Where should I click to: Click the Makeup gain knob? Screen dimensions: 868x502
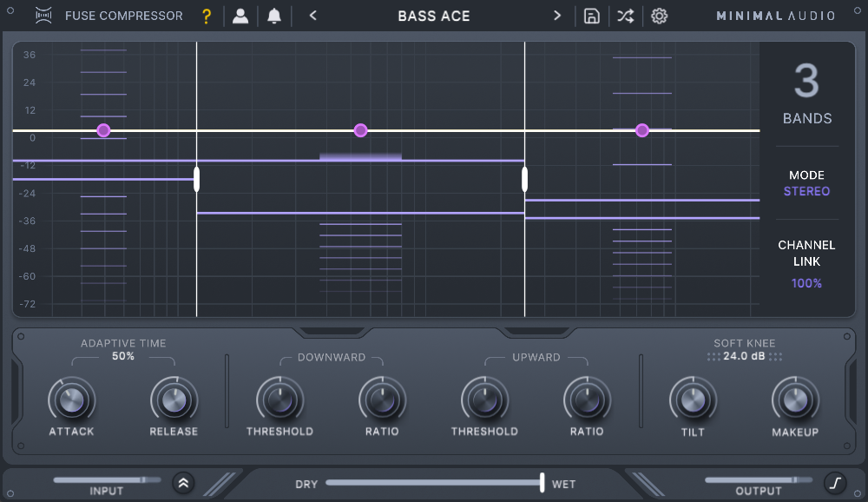pos(795,400)
